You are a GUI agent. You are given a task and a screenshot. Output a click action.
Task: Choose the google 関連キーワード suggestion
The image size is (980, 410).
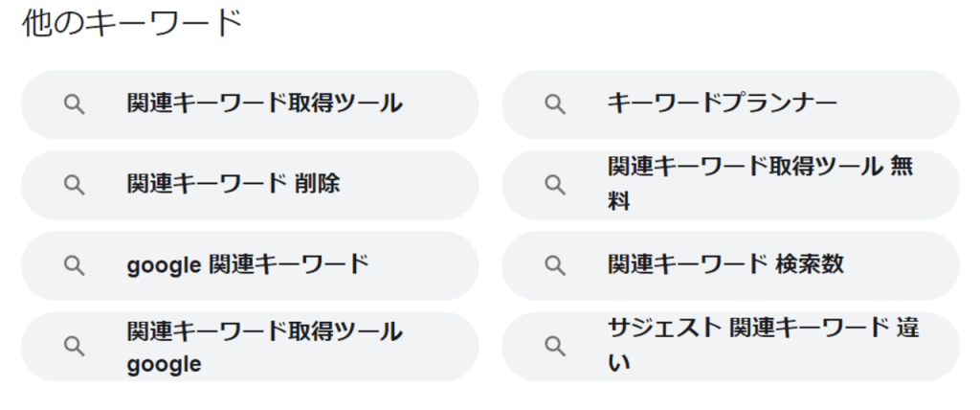pos(250,265)
